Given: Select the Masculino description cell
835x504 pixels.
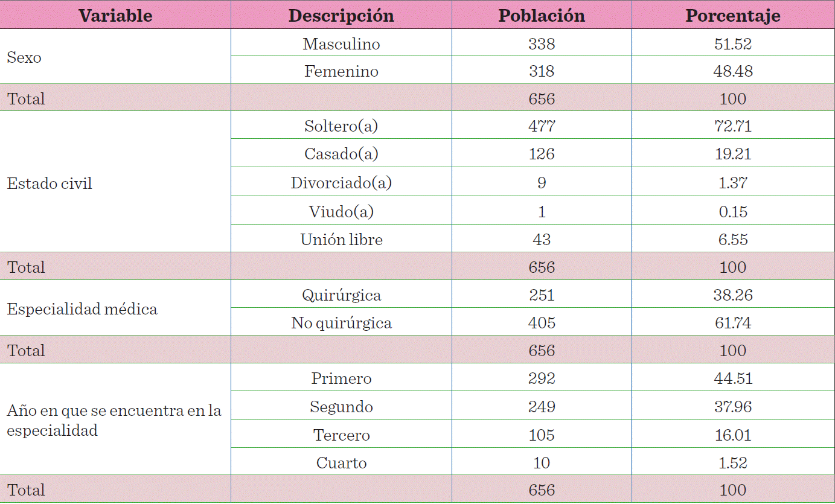Looking at the screenshot, I should click(x=341, y=44).
